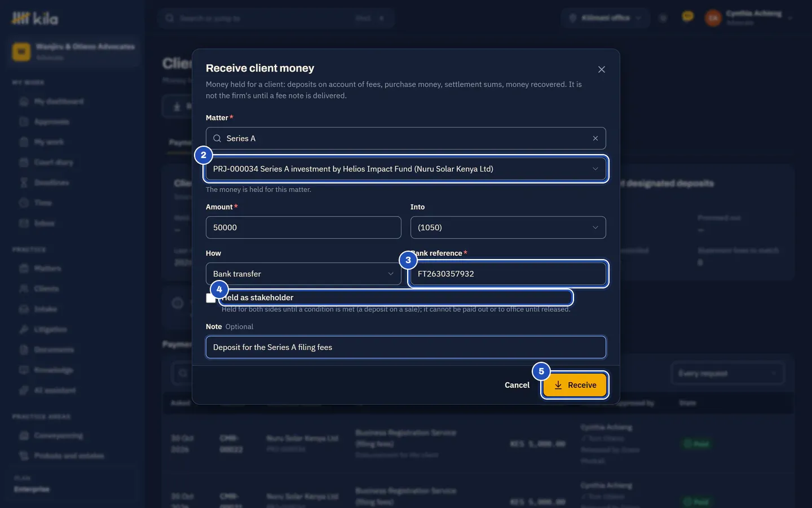Go to Matters in the sidebar
812x508 pixels.
click(47, 269)
